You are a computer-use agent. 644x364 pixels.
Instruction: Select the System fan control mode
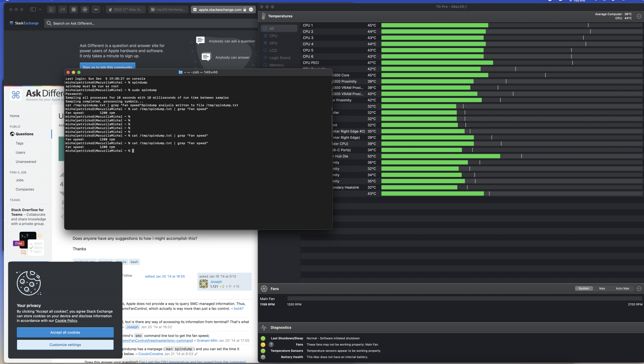tap(583, 289)
